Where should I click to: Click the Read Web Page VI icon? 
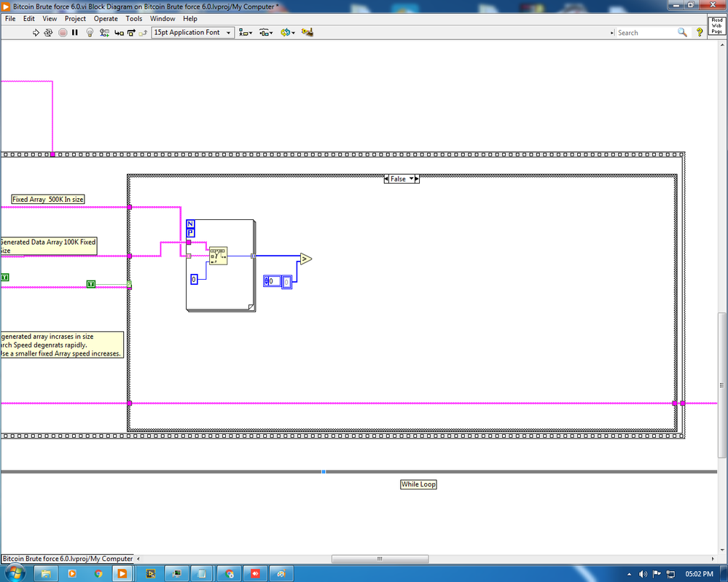tap(717, 25)
